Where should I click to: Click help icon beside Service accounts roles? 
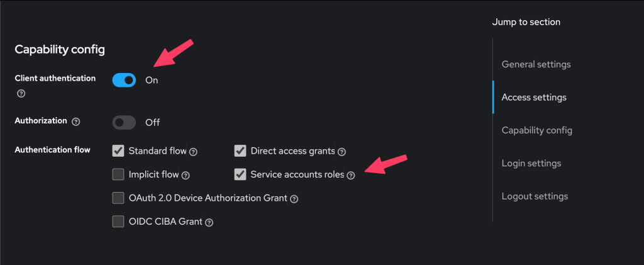(351, 176)
